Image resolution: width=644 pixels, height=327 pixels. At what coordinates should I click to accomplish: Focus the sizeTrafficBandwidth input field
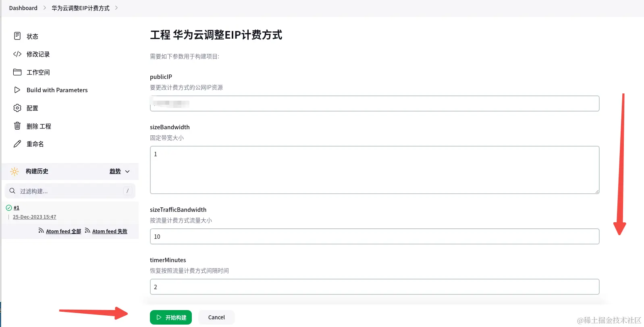pos(375,236)
